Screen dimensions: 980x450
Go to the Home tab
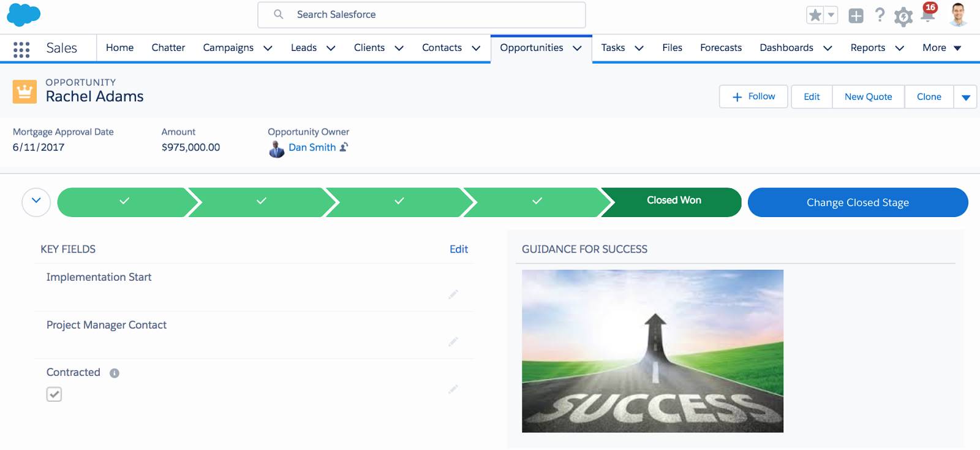point(119,48)
